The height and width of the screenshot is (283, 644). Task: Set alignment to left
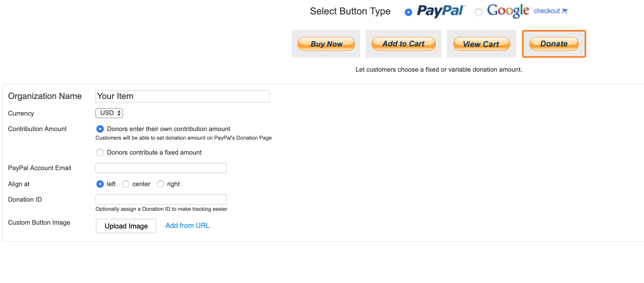pyautogui.click(x=100, y=184)
